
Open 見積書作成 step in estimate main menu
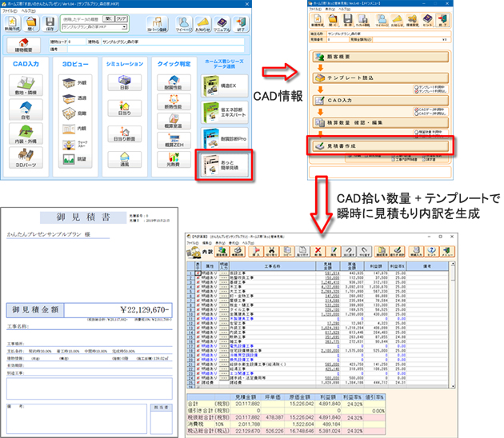(380, 146)
